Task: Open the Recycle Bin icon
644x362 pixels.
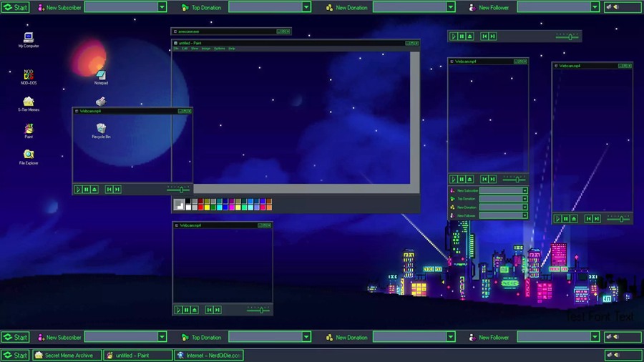Action: coord(101,129)
